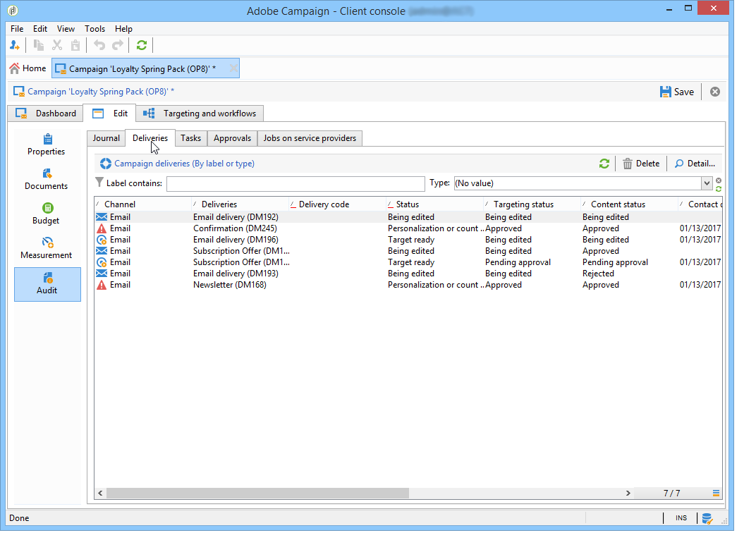Open the Properties section
The image size is (756, 552).
(x=47, y=145)
